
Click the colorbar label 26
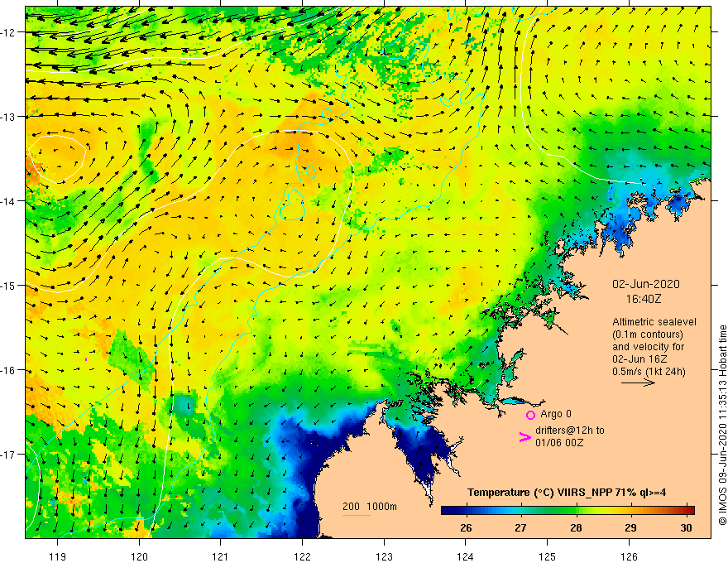tap(466, 527)
